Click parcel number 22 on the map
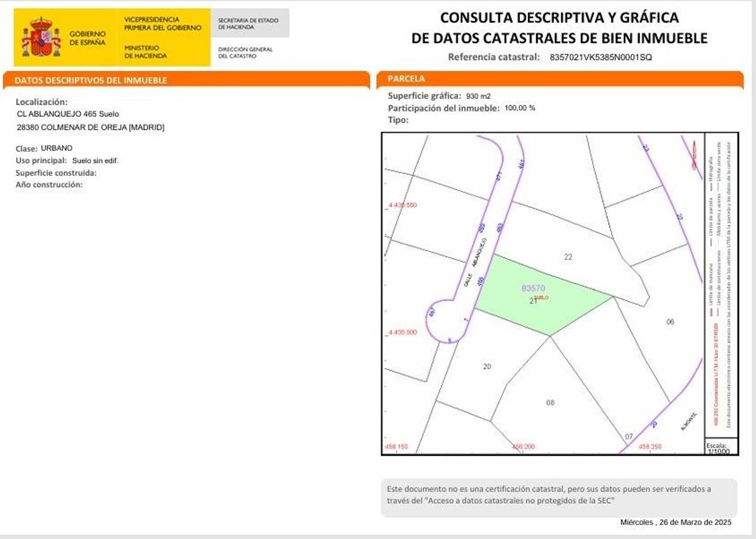This screenshot has width=756, height=539. coord(568,257)
